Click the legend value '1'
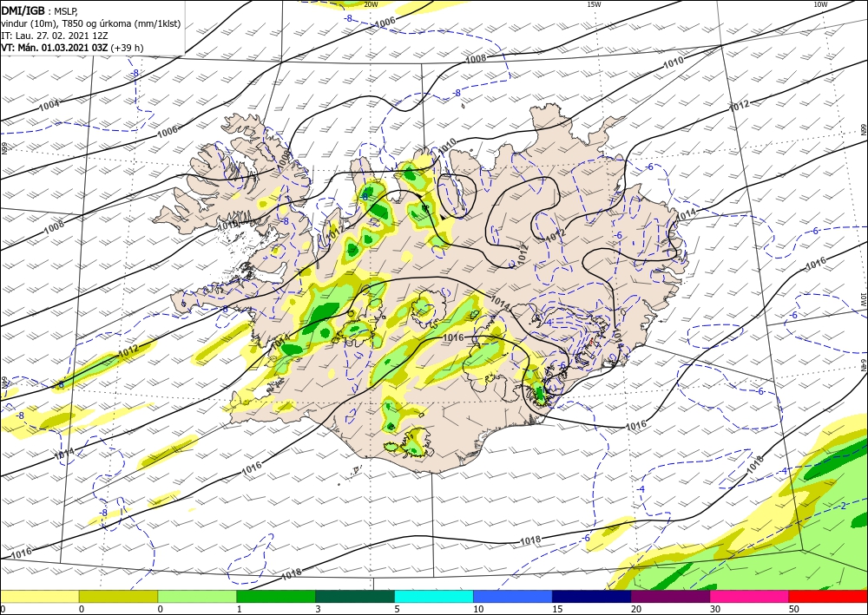Image resolution: width=868 pixels, height=615 pixels. (x=240, y=609)
